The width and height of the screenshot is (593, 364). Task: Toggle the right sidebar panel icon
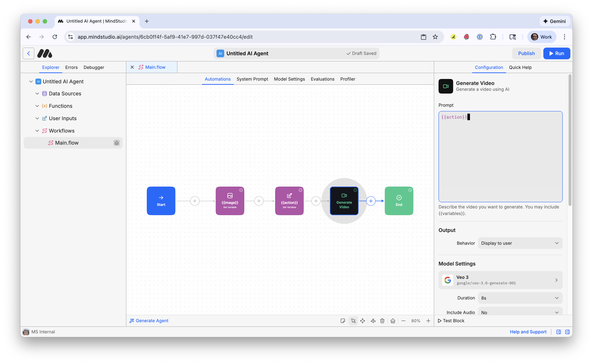click(x=567, y=332)
